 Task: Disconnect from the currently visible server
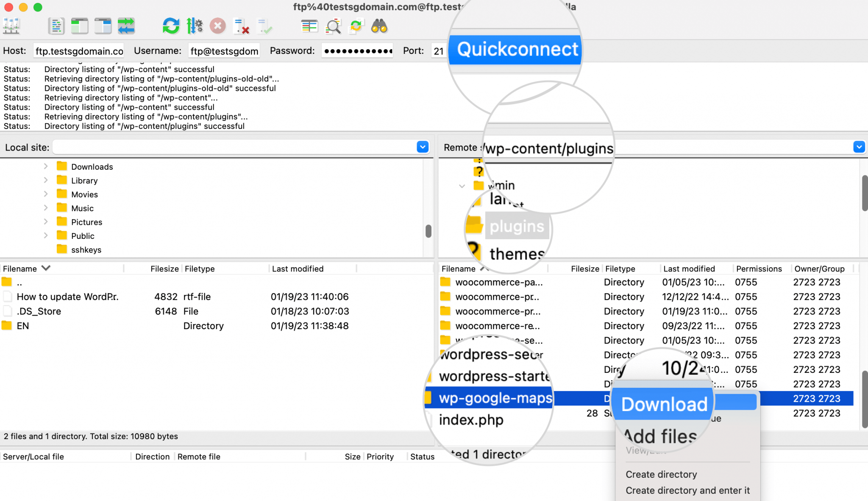(242, 26)
